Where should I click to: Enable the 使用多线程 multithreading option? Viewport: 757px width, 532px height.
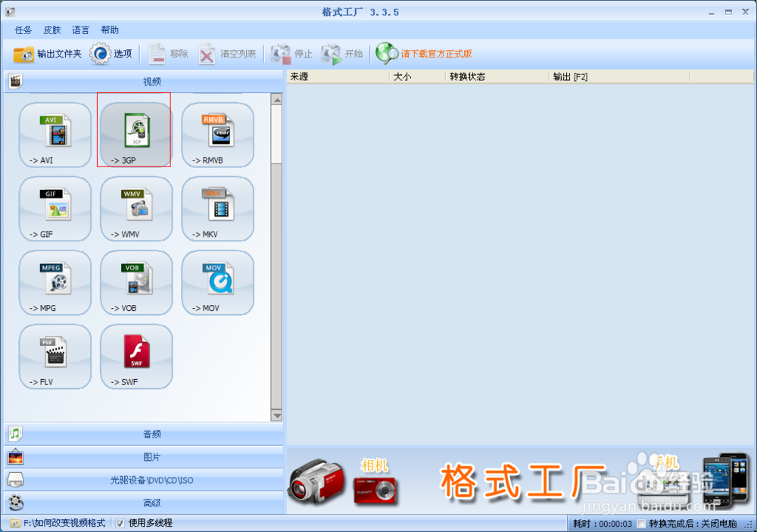[x=118, y=522]
